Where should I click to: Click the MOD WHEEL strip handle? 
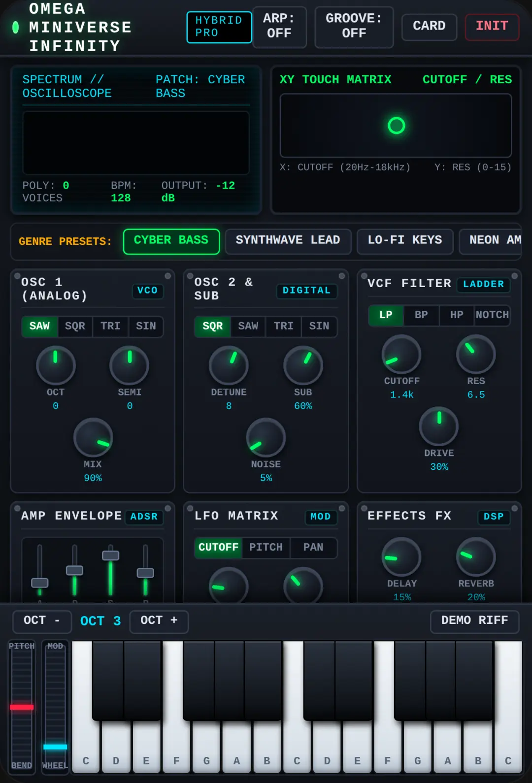(x=55, y=747)
